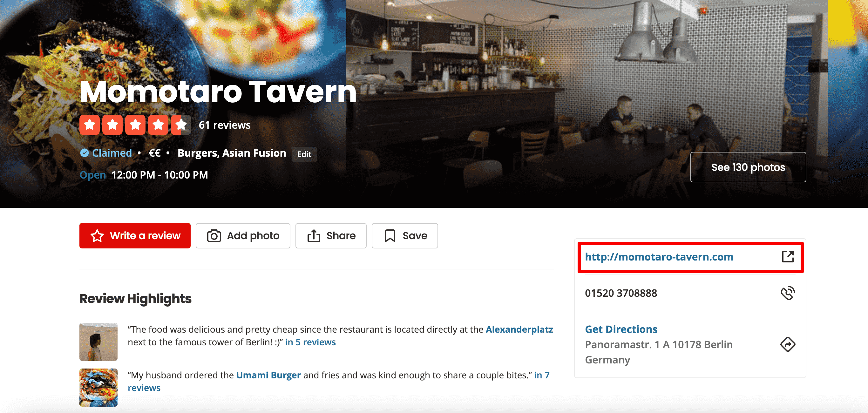Open the 'in 7 reviews' link
The width and height of the screenshot is (868, 413).
(339, 381)
